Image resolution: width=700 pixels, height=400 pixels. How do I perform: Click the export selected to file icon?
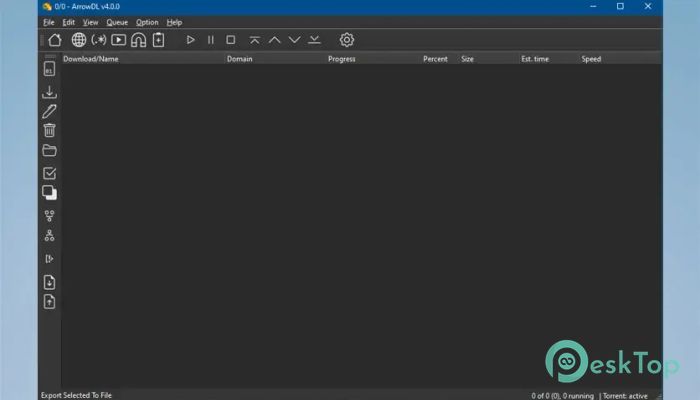coord(50,302)
